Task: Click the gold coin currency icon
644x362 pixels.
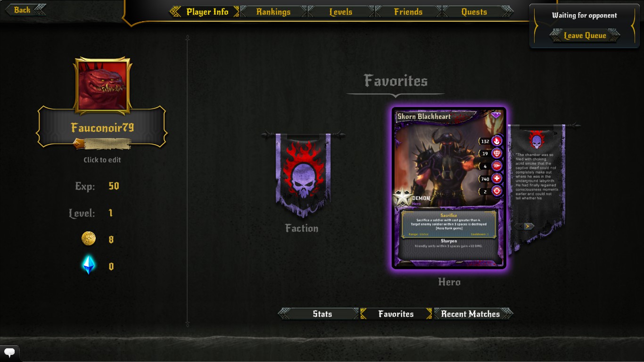Action: pos(89,239)
